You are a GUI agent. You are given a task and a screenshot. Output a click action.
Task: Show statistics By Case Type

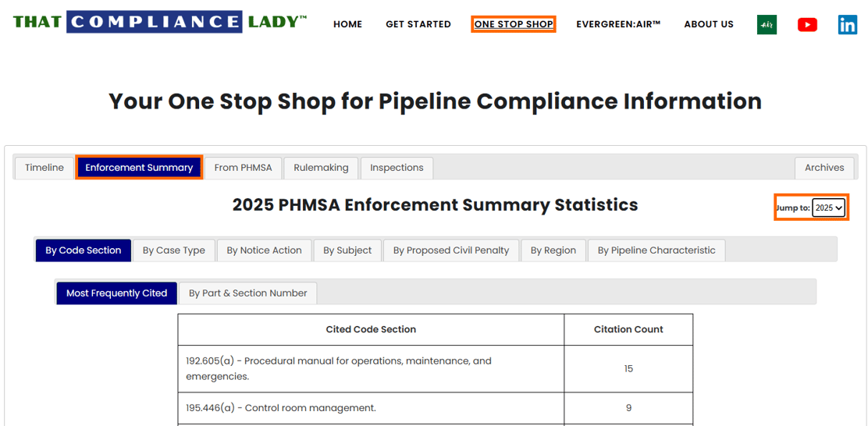pyautogui.click(x=173, y=250)
